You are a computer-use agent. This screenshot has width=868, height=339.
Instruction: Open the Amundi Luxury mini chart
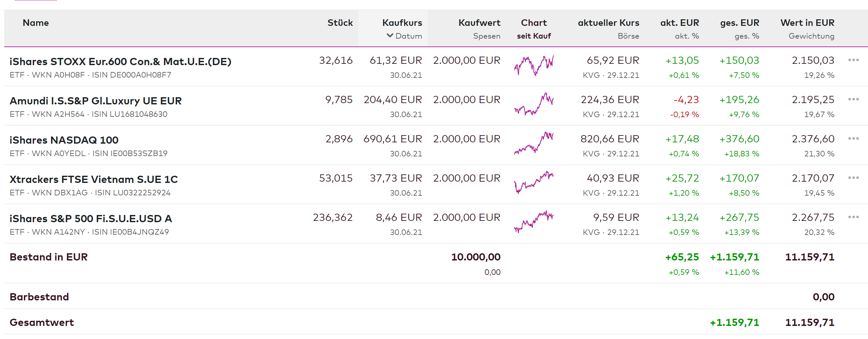coord(534,104)
